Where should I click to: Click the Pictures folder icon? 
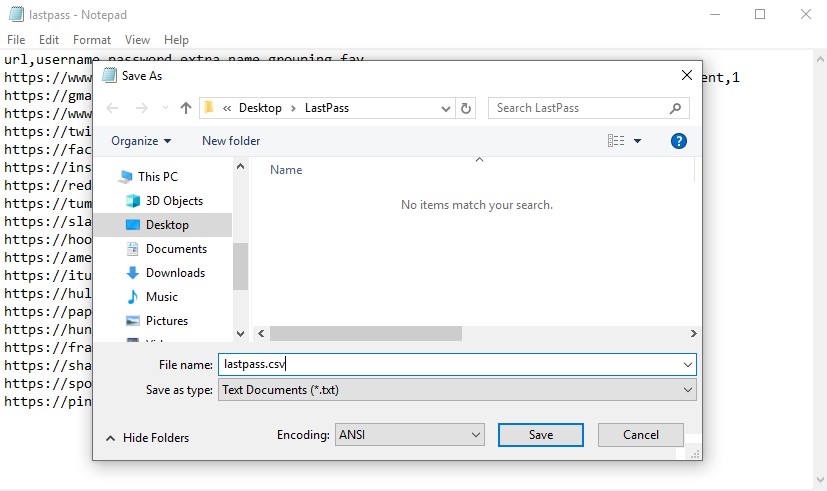[x=133, y=321]
